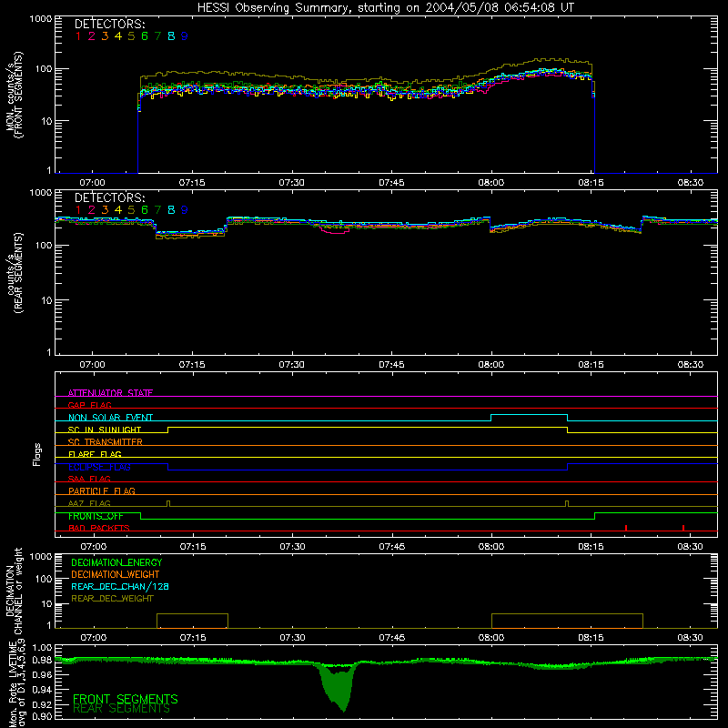Click the DETECTORS: label in front segments plot
The image size is (728, 728).
click(109, 25)
